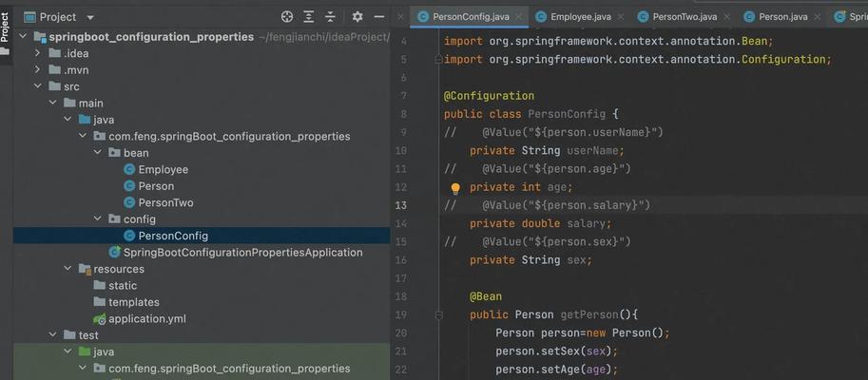
Task: Select PersonConfig in the project tree
Action: [173, 237]
